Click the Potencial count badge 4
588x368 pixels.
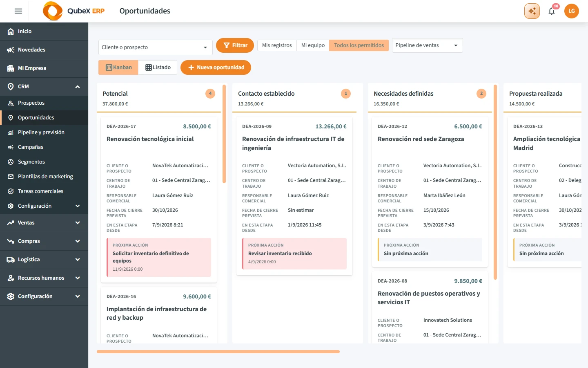[x=210, y=94]
